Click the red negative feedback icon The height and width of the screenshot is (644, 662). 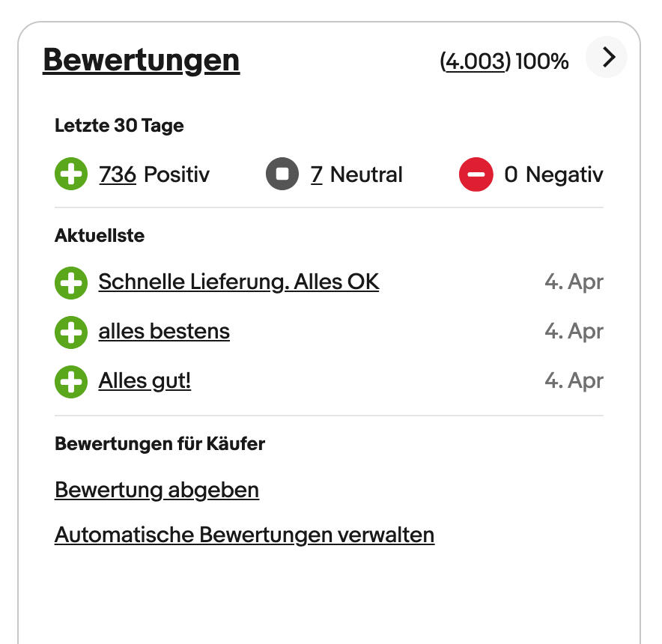pyautogui.click(x=476, y=175)
